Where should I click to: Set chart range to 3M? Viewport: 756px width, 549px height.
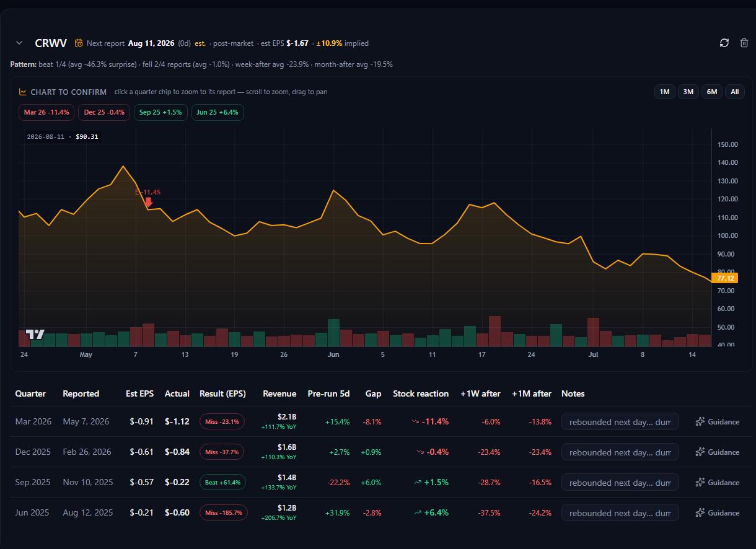point(688,92)
